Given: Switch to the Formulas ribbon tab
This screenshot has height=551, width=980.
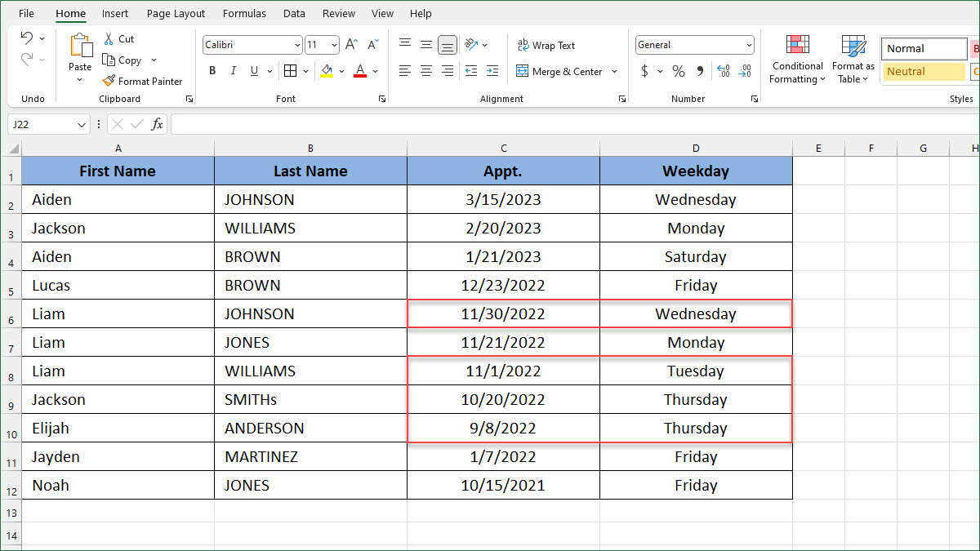Looking at the screenshot, I should point(244,13).
